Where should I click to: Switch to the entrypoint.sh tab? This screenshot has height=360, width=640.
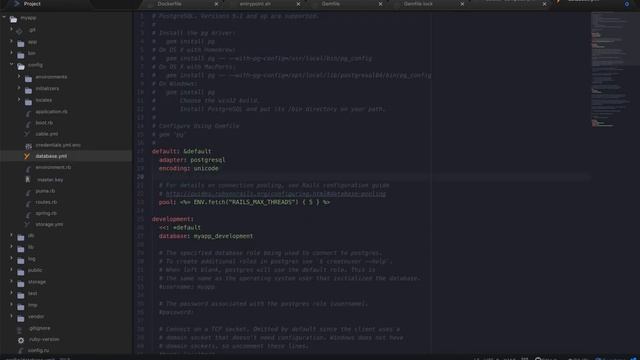coord(255,4)
